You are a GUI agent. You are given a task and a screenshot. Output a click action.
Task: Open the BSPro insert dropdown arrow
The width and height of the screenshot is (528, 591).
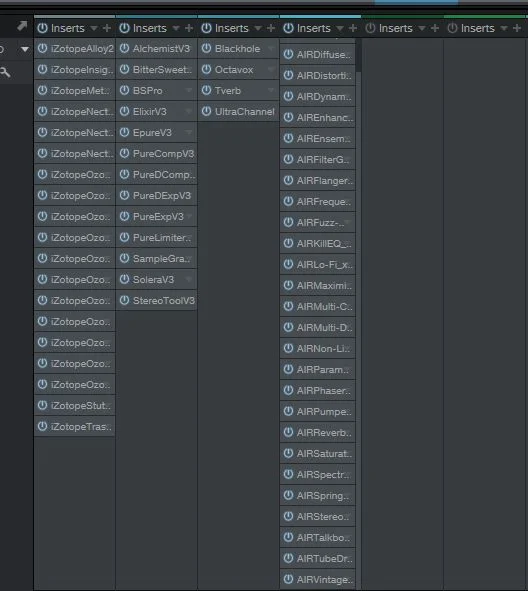[x=189, y=90]
